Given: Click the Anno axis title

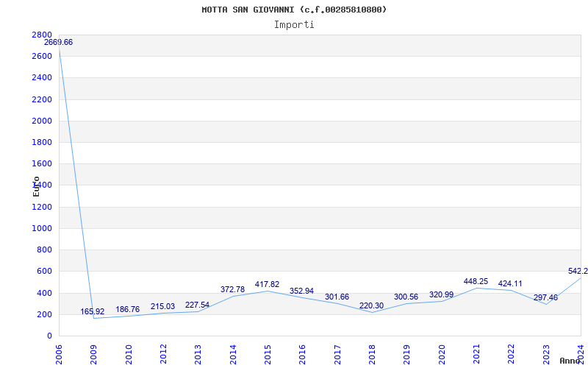Looking at the screenshot, I should pyautogui.click(x=570, y=361).
